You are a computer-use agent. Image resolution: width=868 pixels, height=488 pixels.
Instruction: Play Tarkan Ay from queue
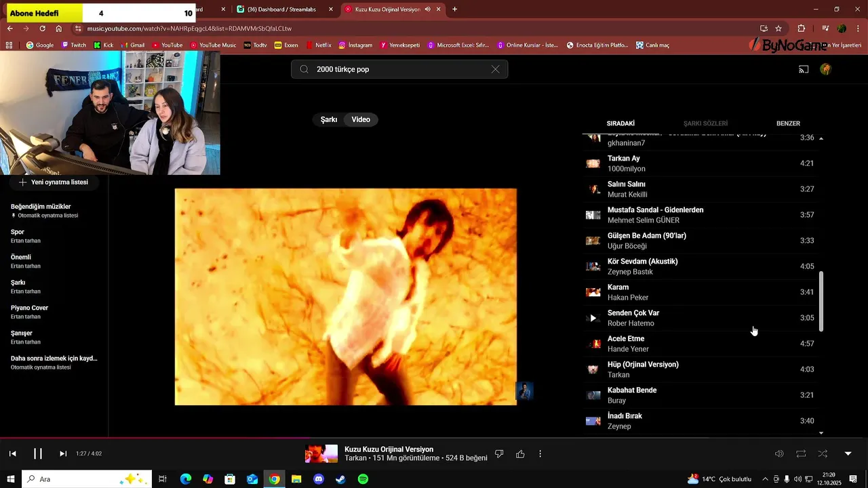pos(702,163)
